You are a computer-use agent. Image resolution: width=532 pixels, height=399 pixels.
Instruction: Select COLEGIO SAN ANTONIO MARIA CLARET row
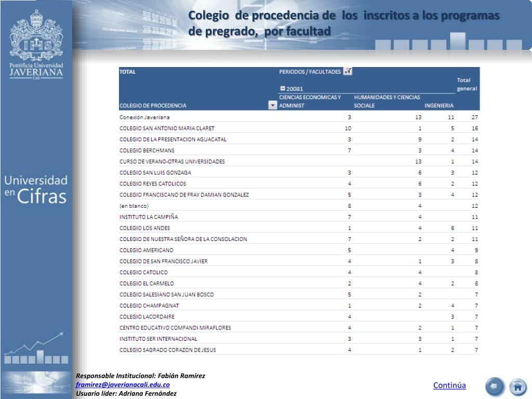click(299, 128)
